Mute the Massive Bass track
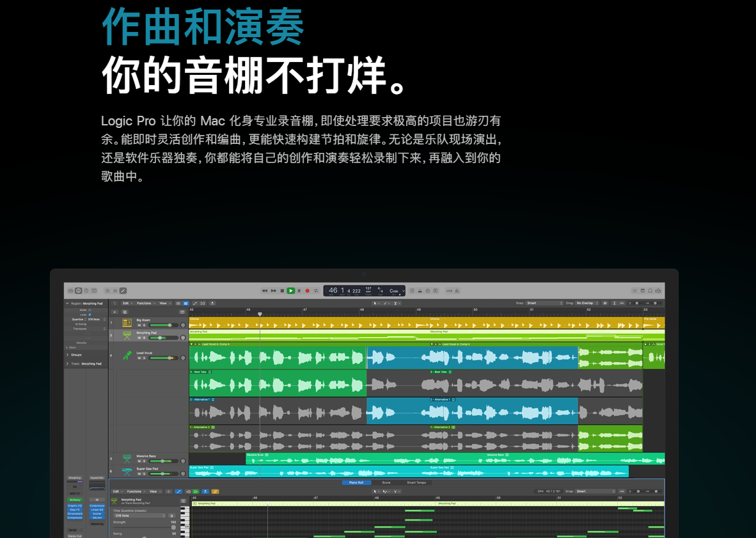756x538 pixels. [x=139, y=461]
